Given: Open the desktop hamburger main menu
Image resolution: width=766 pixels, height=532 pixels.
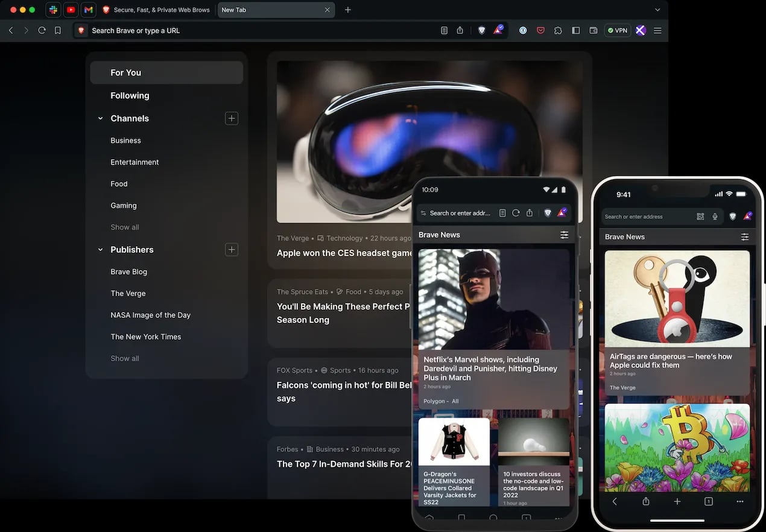Looking at the screenshot, I should (x=657, y=30).
